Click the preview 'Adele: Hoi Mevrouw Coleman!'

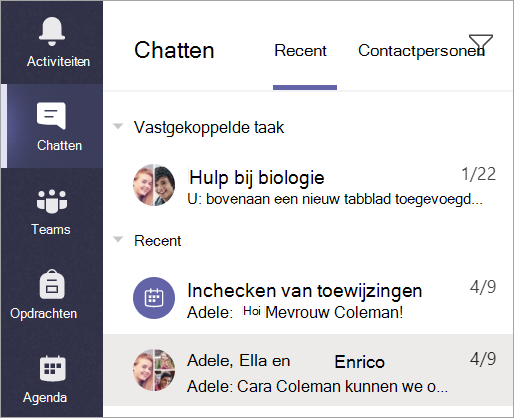pos(295,312)
